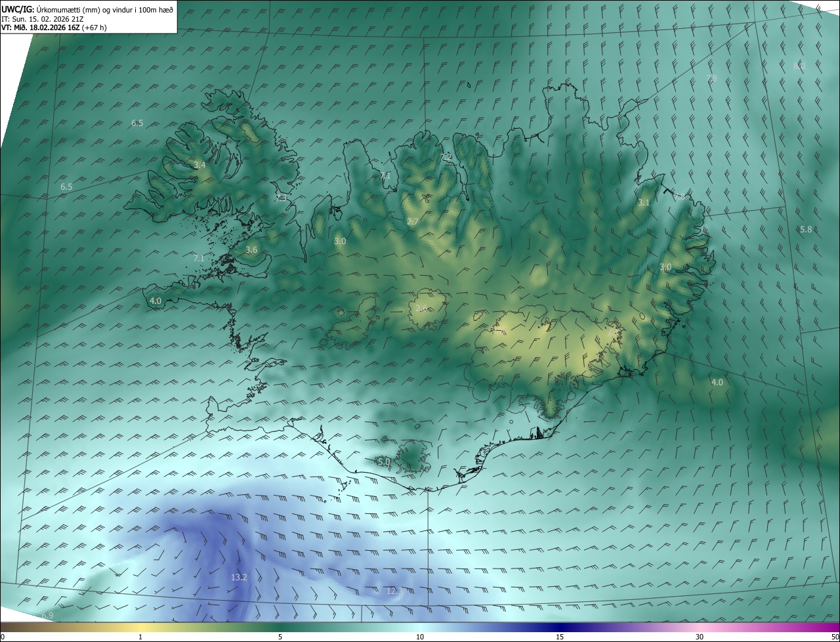Viewport: 840px width, 642px height.
Task: Select the 5.0 label near Mýrdalsjökull
Action: click(x=384, y=462)
